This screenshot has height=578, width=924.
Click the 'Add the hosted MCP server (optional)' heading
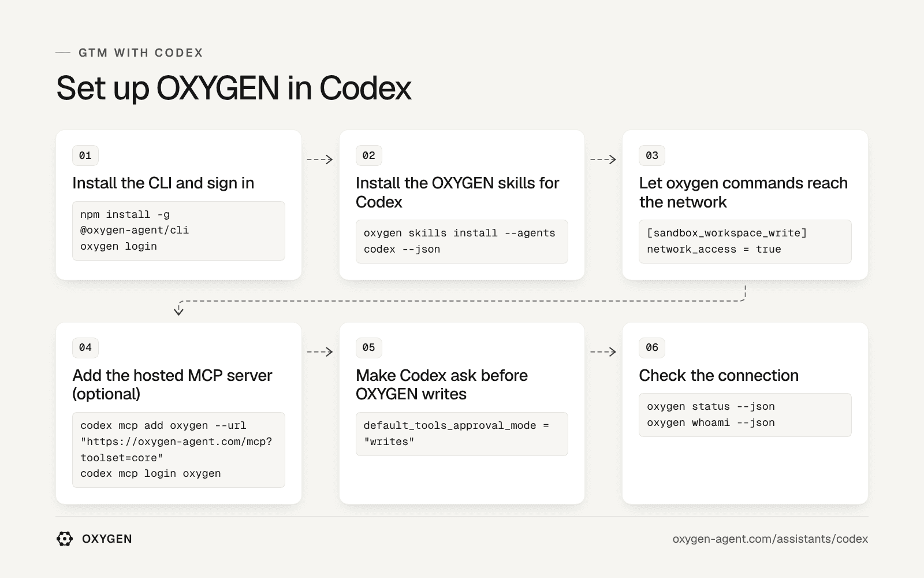[172, 384]
